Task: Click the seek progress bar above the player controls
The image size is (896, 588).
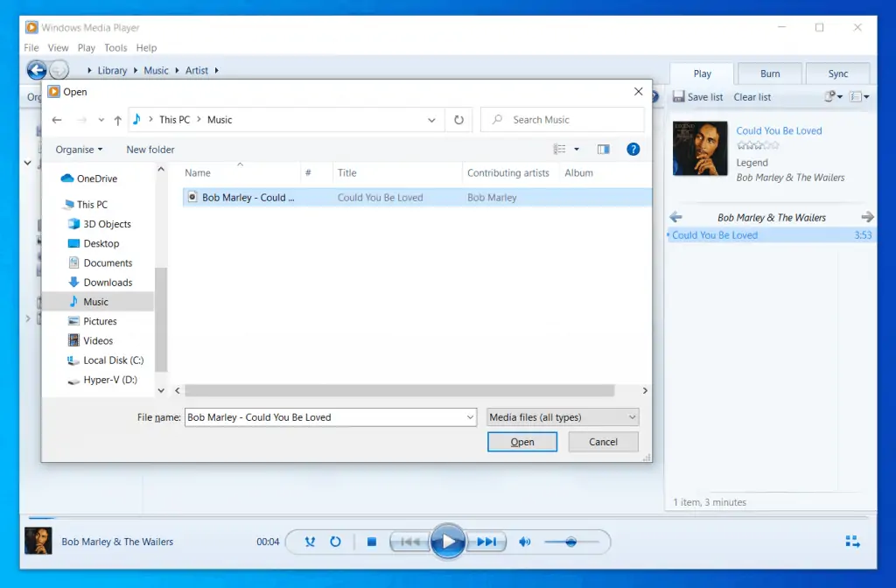Action: 447,518
